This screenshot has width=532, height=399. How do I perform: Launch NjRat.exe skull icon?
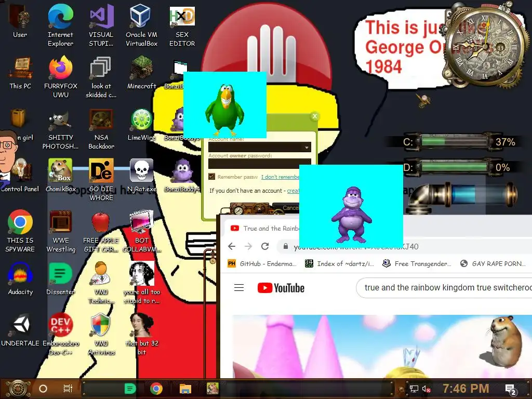141,175
